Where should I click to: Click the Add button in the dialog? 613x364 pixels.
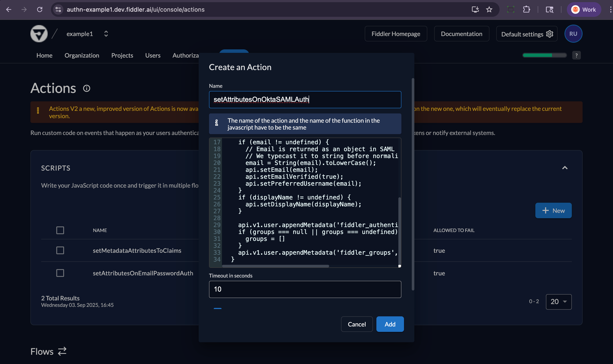pyautogui.click(x=390, y=324)
